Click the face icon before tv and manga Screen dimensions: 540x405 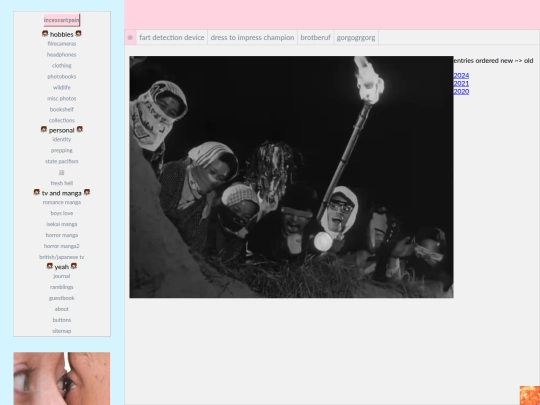37,192
